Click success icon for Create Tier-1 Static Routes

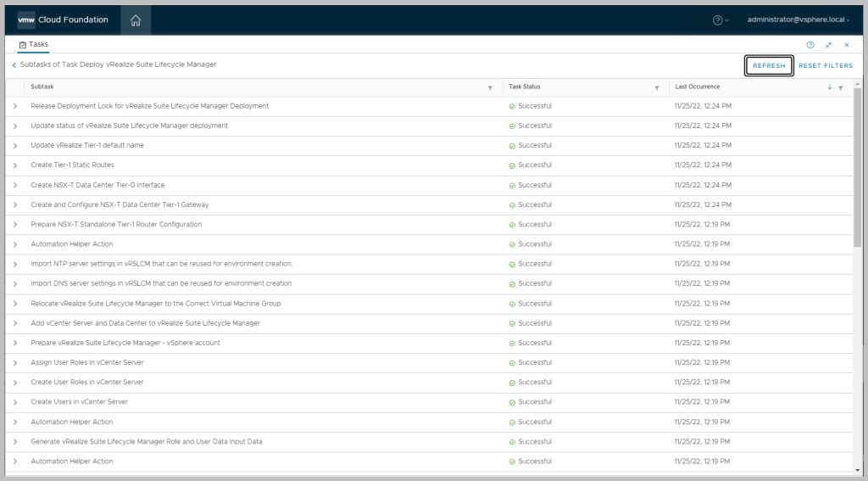512,165
